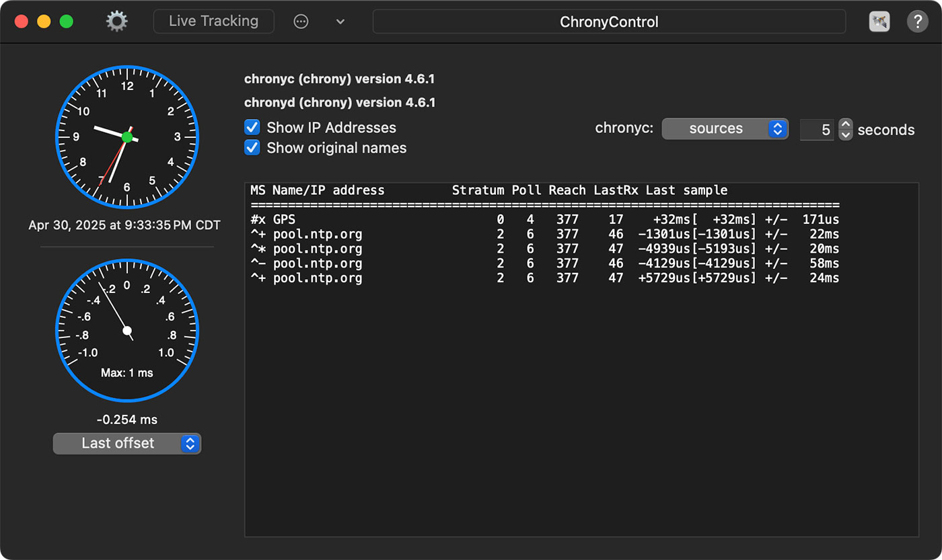This screenshot has height=560, width=942.
Task: Click the date and time label
Action: pos(124,225)
